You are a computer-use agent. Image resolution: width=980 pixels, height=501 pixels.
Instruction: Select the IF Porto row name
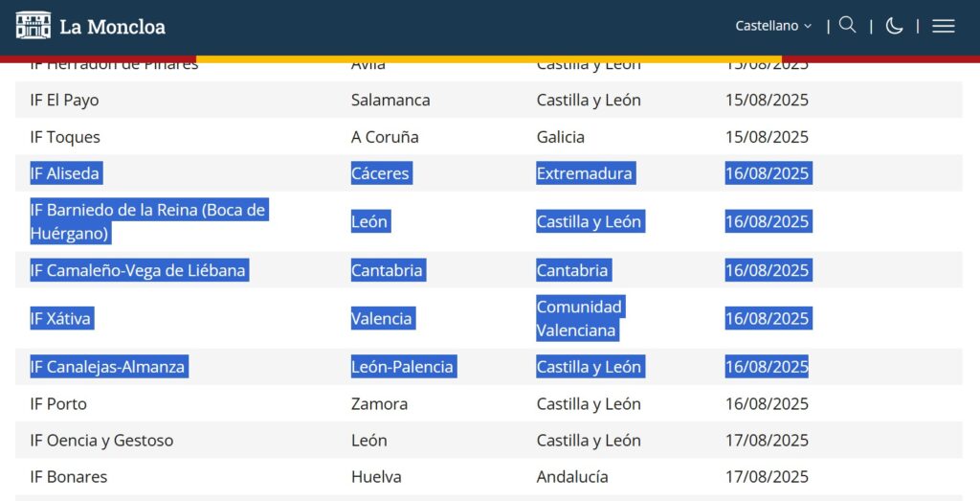[58, 403]
